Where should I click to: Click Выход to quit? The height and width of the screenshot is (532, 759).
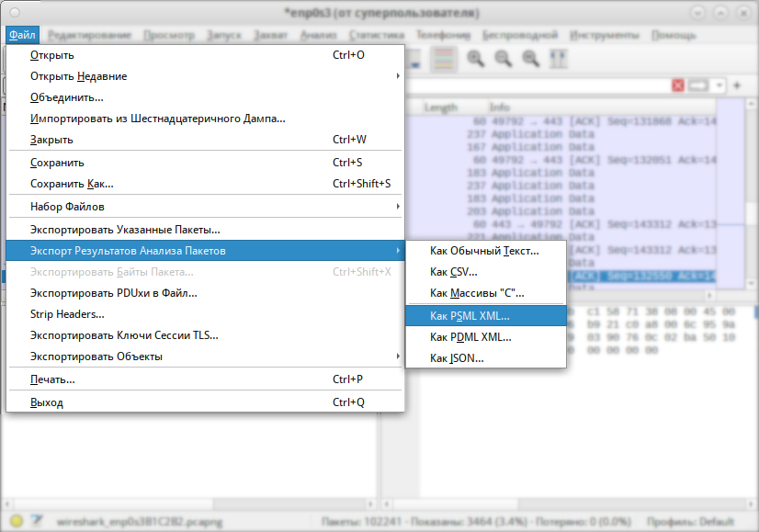205,402
